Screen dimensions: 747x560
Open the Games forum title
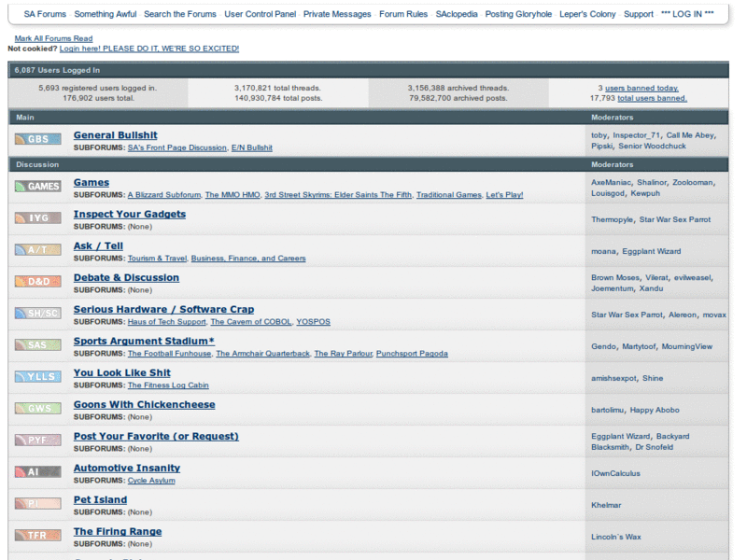(92, 182)
